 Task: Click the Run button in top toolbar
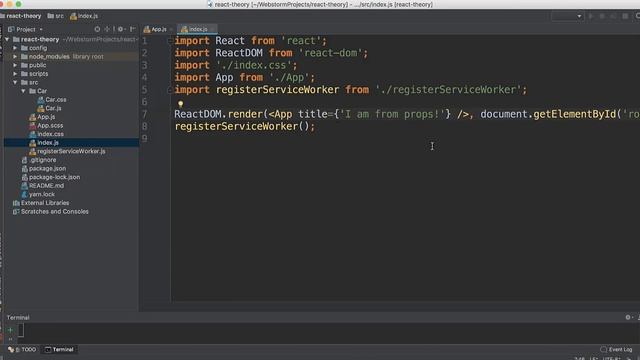coord(591,16)
